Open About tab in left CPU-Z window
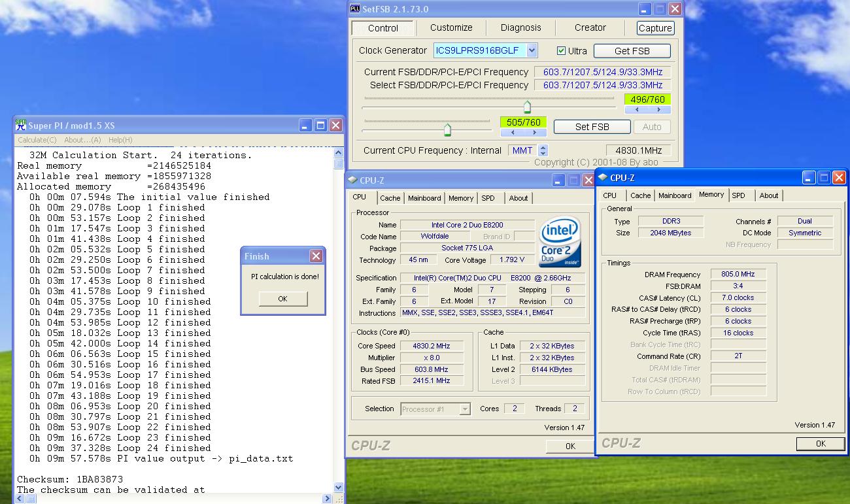This screenshot has height=504, width=850. 518,198
